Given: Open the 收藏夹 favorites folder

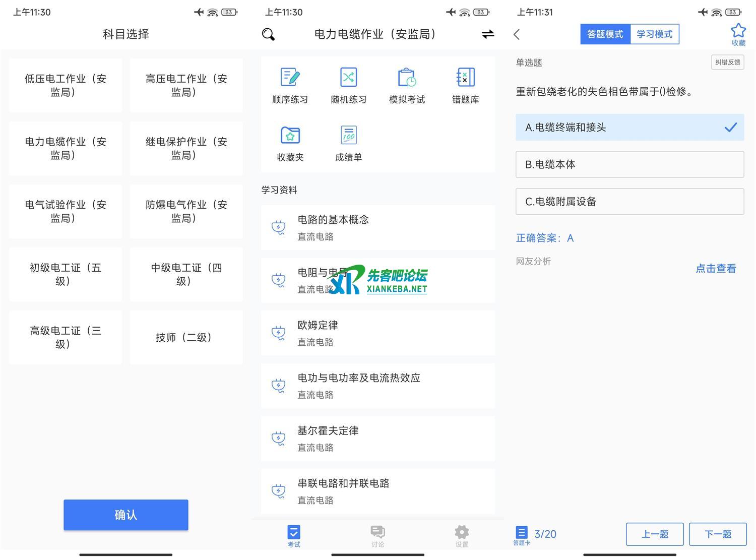Looking at the screenshot, I should pyautogui.click(x=290, y=144).
